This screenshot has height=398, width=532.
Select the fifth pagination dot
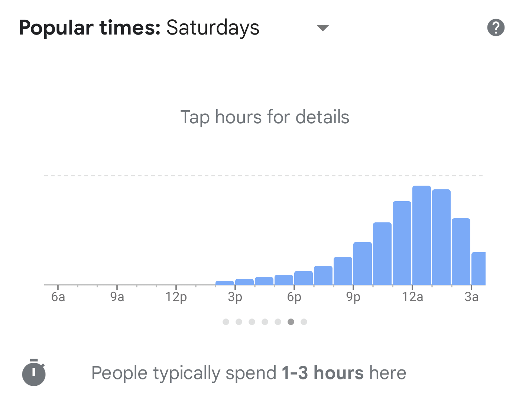point(278,322)
